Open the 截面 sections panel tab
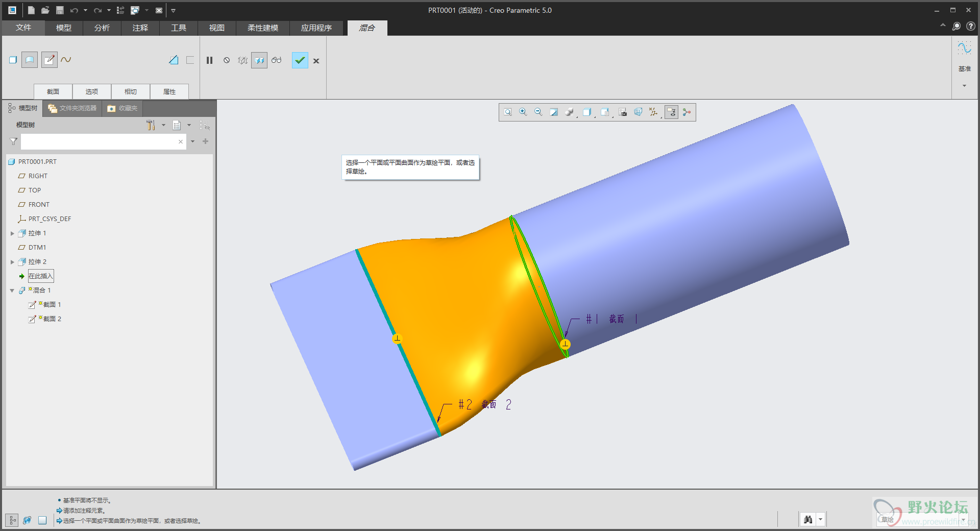 click(53, 91)
